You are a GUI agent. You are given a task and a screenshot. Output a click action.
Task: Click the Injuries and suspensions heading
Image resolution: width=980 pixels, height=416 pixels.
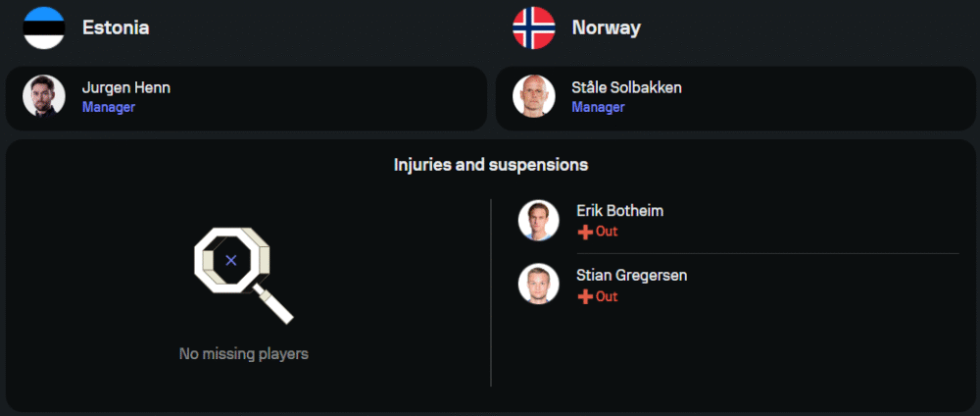491,165
